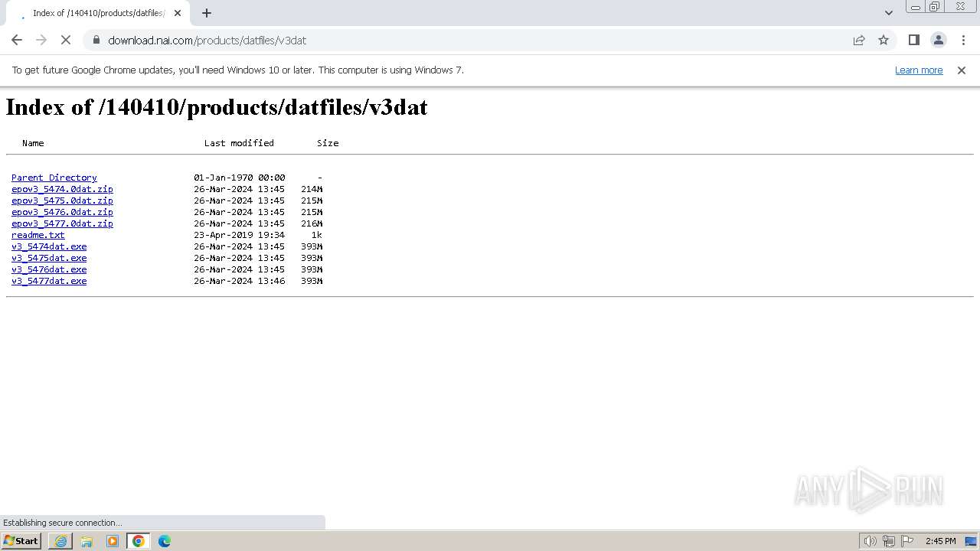The width and height of the screenshot is (980, 551).
Task: Switch to Chrome taskbar button
Action: click(139, 541)
